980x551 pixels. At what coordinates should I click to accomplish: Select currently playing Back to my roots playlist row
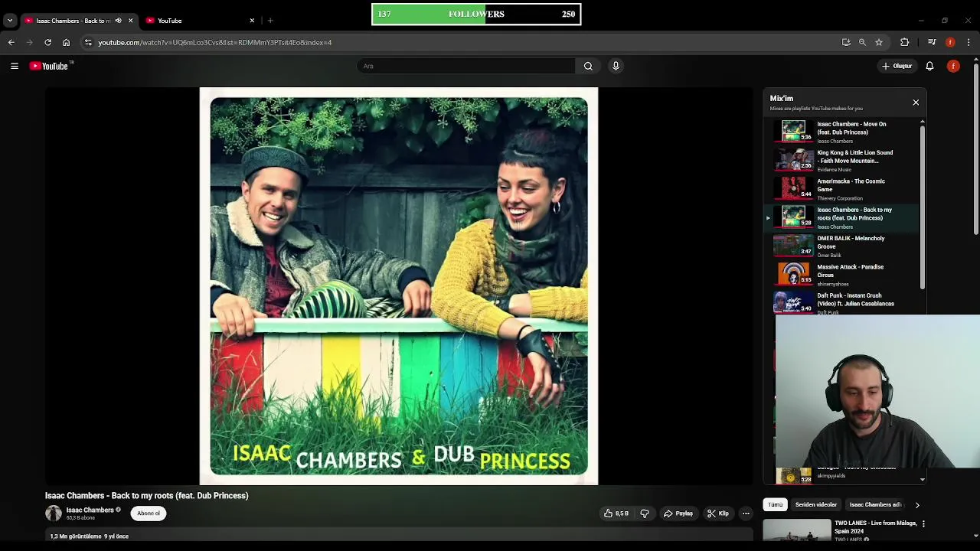pyautogui.click(x=842, y=217)
